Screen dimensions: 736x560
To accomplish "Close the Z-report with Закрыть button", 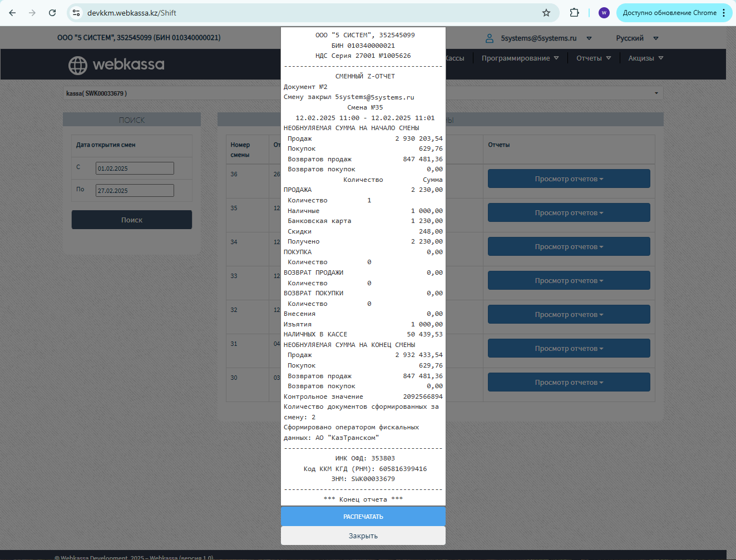I will [x=363, y=536].
